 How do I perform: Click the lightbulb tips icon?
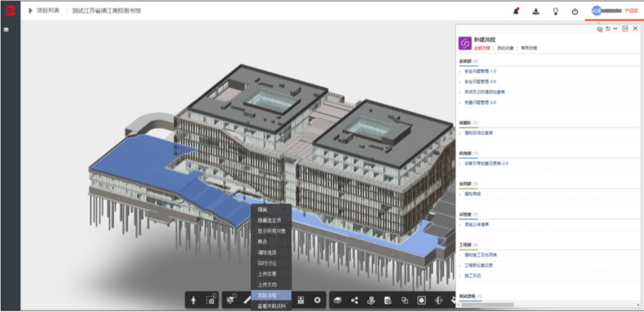click(555, 12)
